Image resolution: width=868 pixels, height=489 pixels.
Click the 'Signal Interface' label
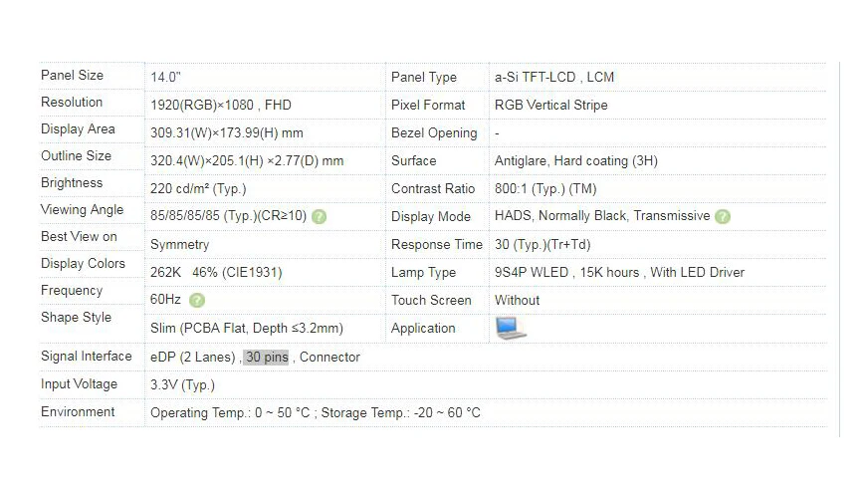coord(87,357)
